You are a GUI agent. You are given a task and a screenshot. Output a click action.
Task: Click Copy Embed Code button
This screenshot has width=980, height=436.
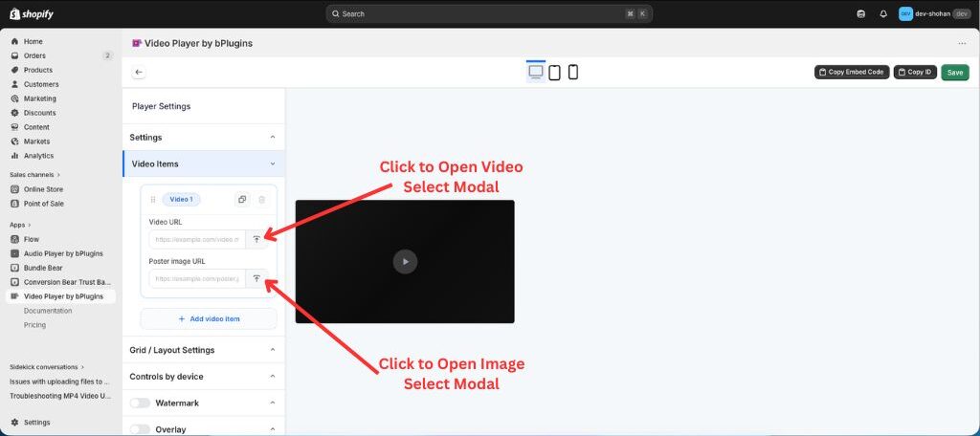[852, 72]
